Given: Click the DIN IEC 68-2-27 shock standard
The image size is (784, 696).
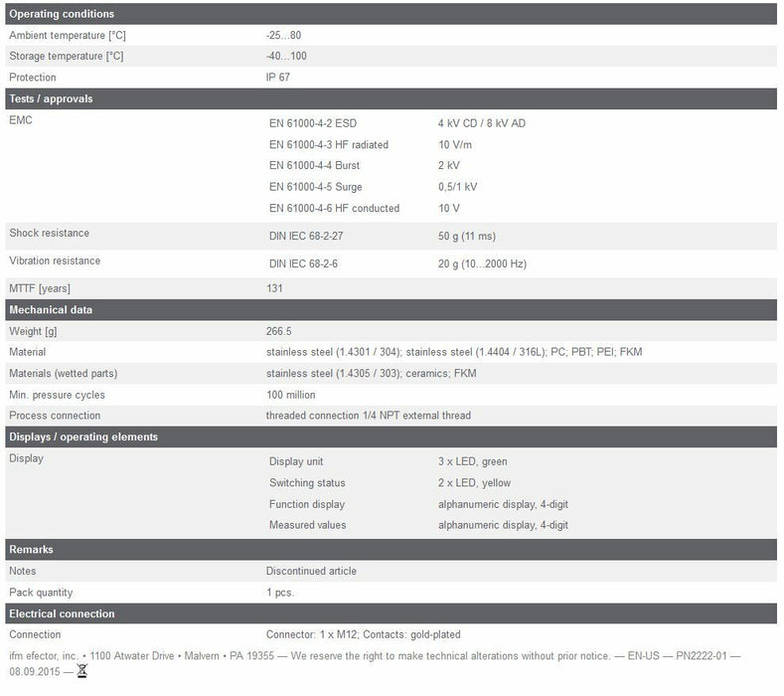Looking at the screenshot, I should click(311, 236).
